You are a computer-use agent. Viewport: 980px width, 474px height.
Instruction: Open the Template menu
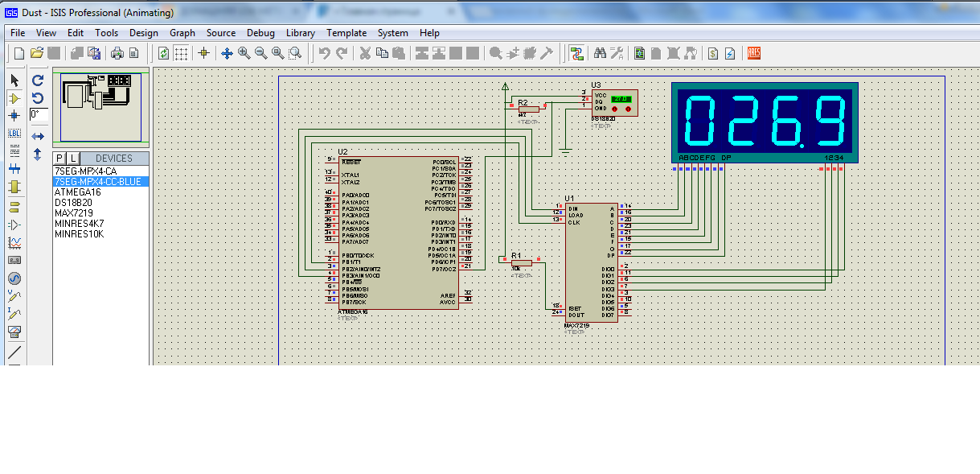(346, 33)
